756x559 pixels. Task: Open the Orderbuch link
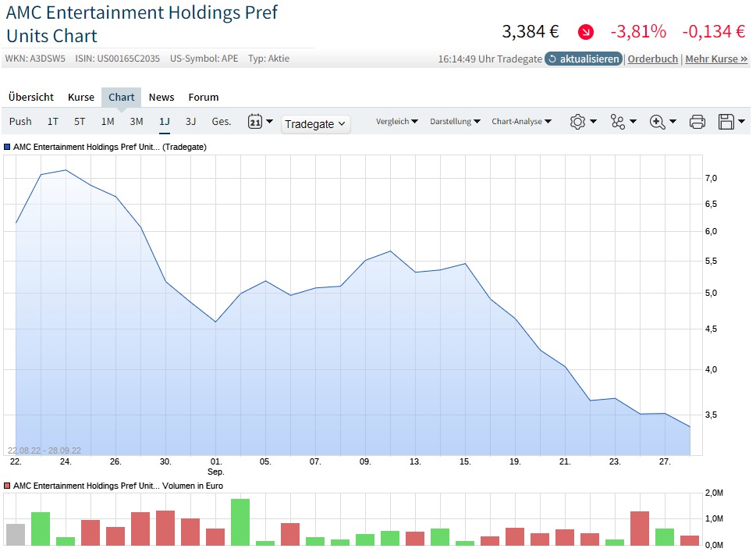click(653, 59)
